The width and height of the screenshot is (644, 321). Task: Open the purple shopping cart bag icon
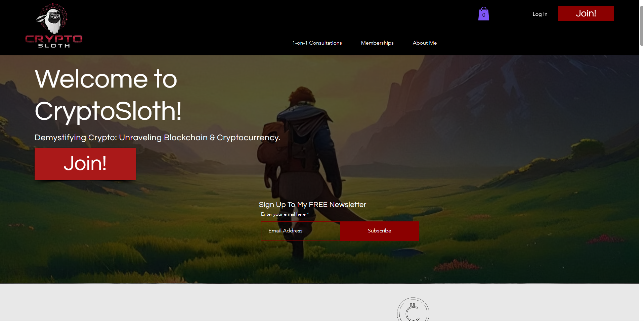pos(483,14)
